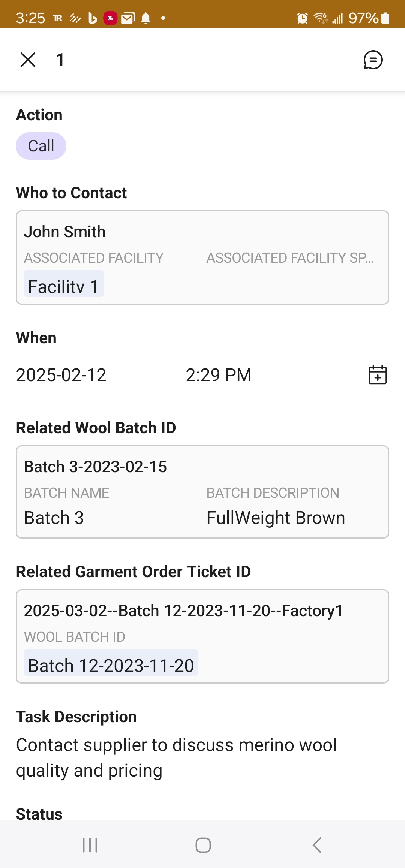Tap the mail icon in status bar
405x868 pixels.
pyautogui.click(x=128, y=18)
